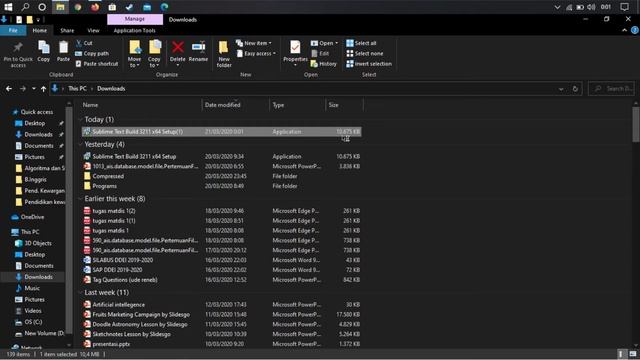
Task: Open the Application Tools tab
Action: [x=134, y=30]
